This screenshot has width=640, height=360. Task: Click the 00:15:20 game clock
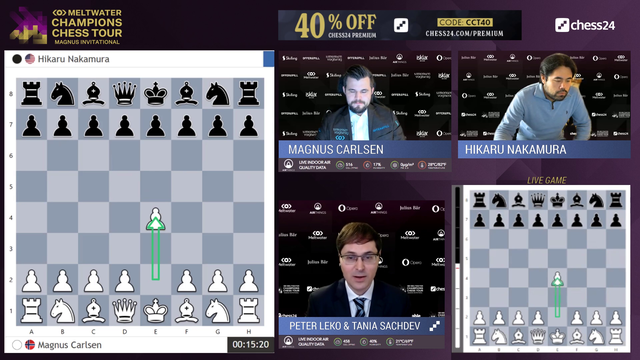[251, 344]
